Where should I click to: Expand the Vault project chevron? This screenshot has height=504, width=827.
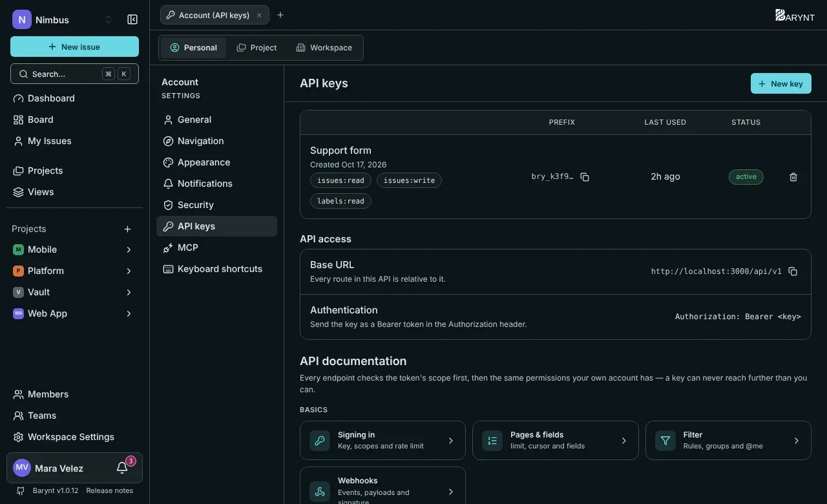tap(129, 292)
